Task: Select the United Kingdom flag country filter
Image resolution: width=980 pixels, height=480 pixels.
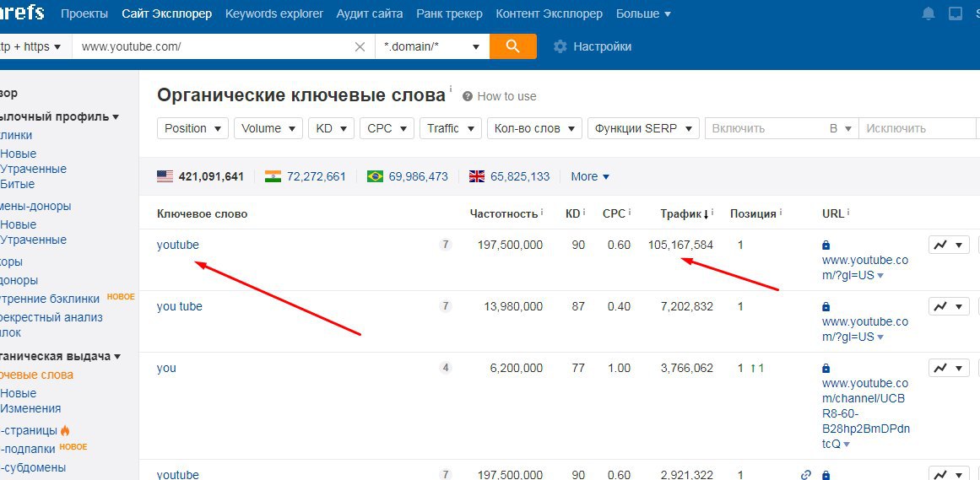Action: click(x=477, y=176)
